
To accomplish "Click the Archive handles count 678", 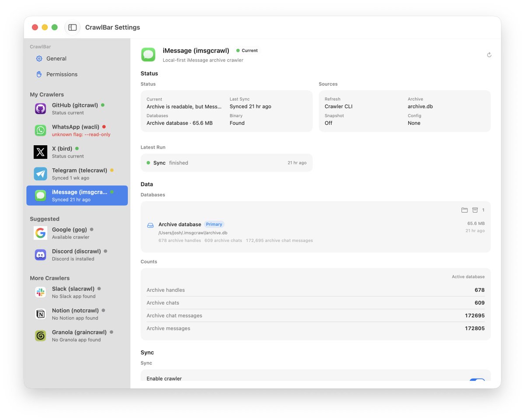I will click(x=479, y=290).
